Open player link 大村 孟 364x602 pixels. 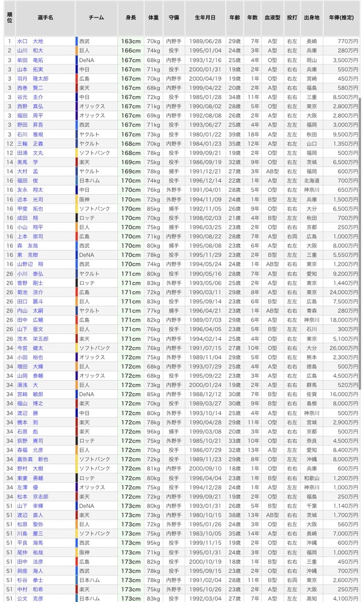(x=28, y=171)
